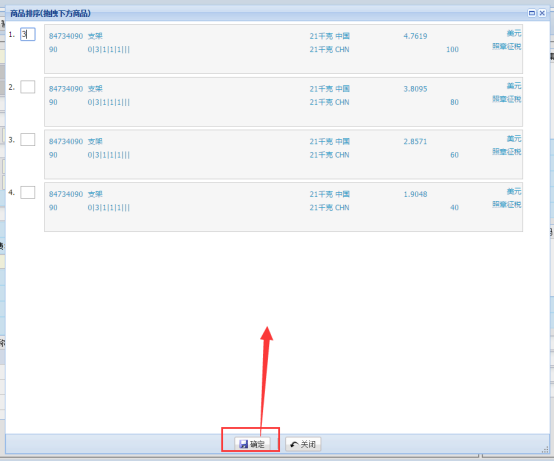Image resolution: width=554 pixels, height=461 pixels.
Task: Maximize the 商品排序 dialog window
Action: 531,13
